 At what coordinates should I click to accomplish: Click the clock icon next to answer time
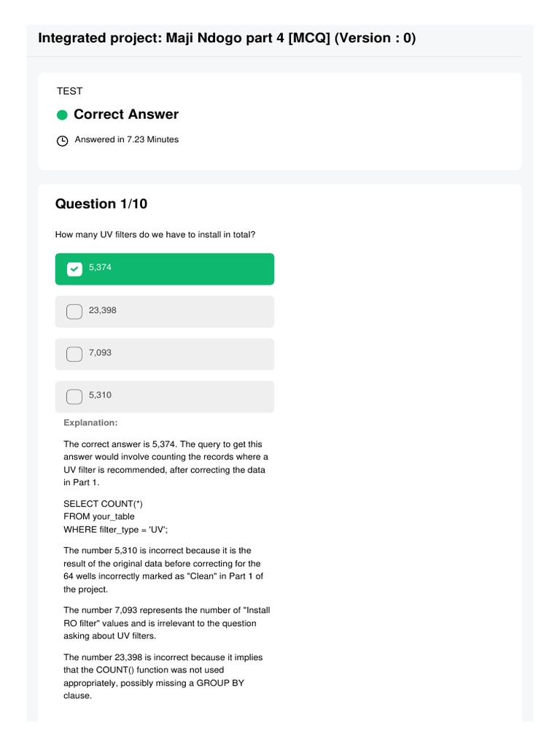pyautogui.click(x=62, y=140)
